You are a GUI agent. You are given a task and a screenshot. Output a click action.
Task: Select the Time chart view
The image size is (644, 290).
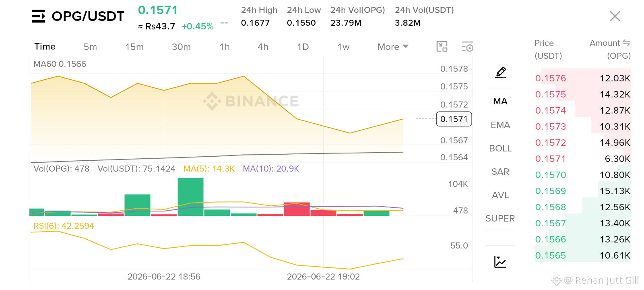click(45, 46)
